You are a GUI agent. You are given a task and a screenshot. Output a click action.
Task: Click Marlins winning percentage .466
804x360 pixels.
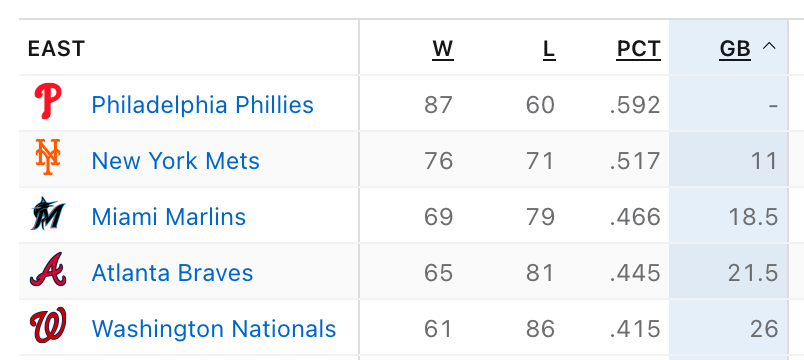tap(635, 217)
